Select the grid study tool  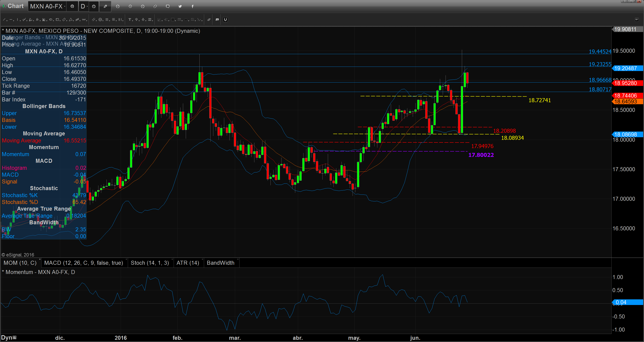[x=173, y=20]
